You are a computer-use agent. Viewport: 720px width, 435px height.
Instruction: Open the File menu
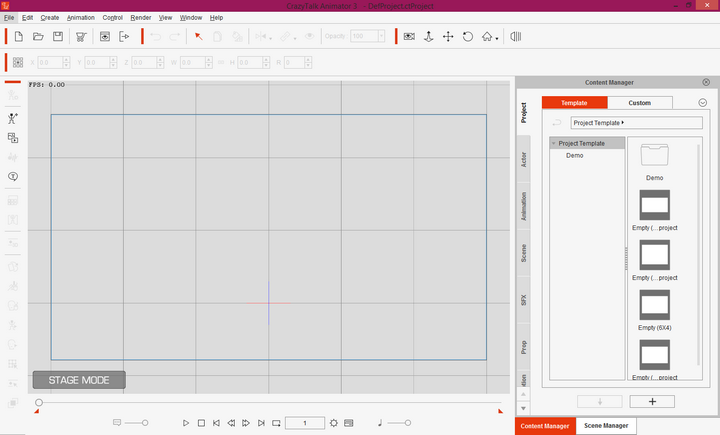[9, 17]
